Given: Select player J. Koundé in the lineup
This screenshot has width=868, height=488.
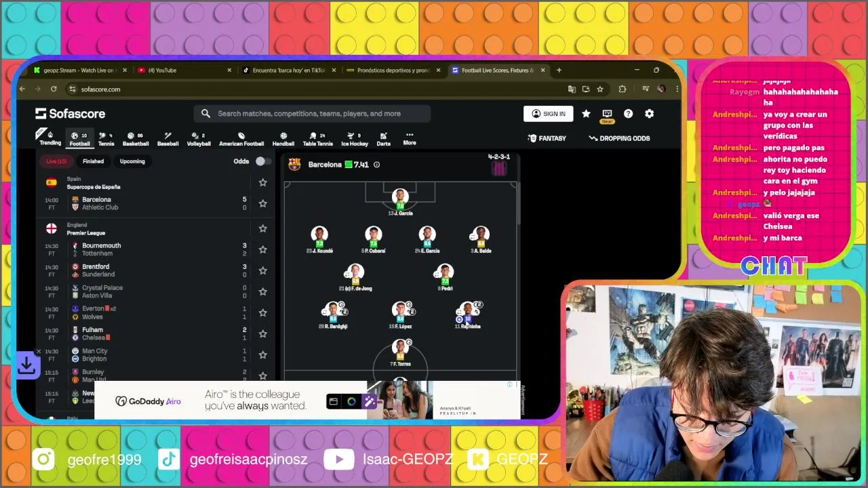Looking at the screenshot, I should click(319, 240).
